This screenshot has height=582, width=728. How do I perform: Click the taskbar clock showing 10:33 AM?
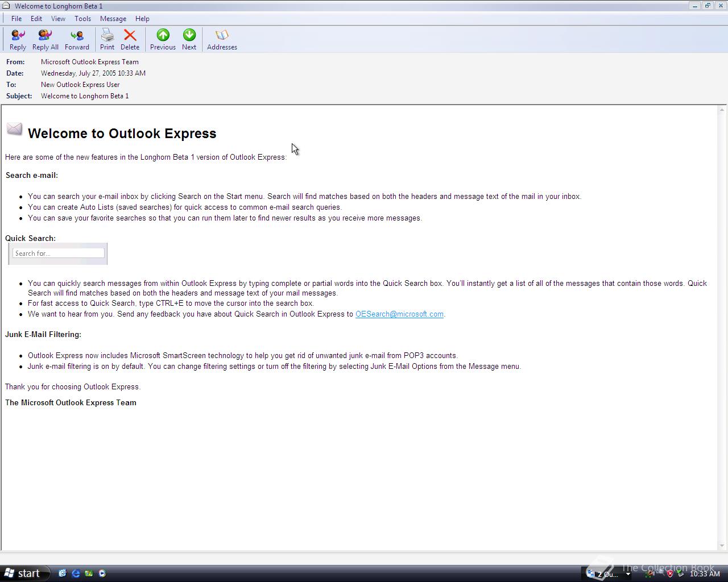point(705,574)
